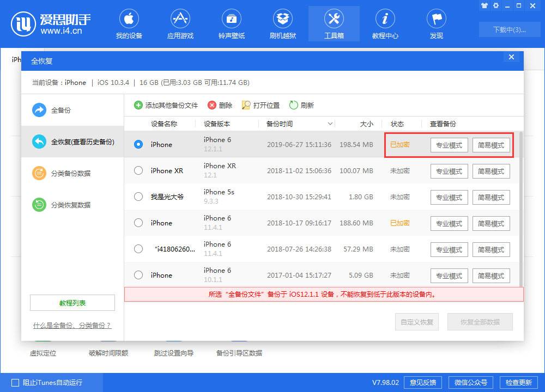Select radio for iPhone XR backup

tap(138, 170)
